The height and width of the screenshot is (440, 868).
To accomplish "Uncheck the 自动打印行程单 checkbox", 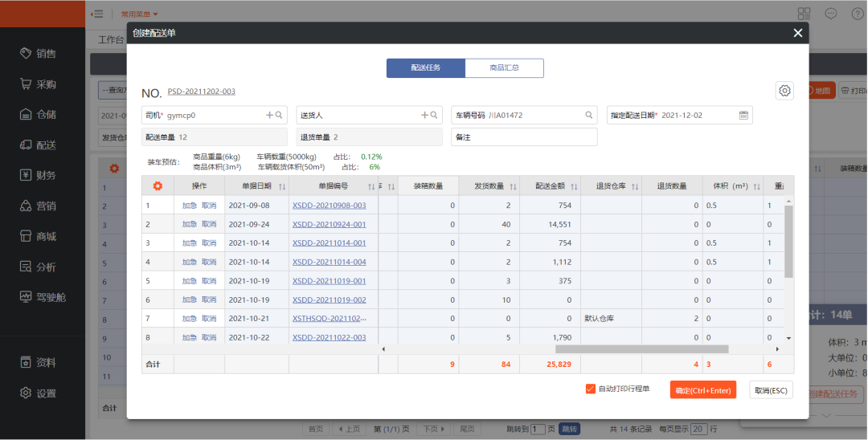I will pos(591,389).
